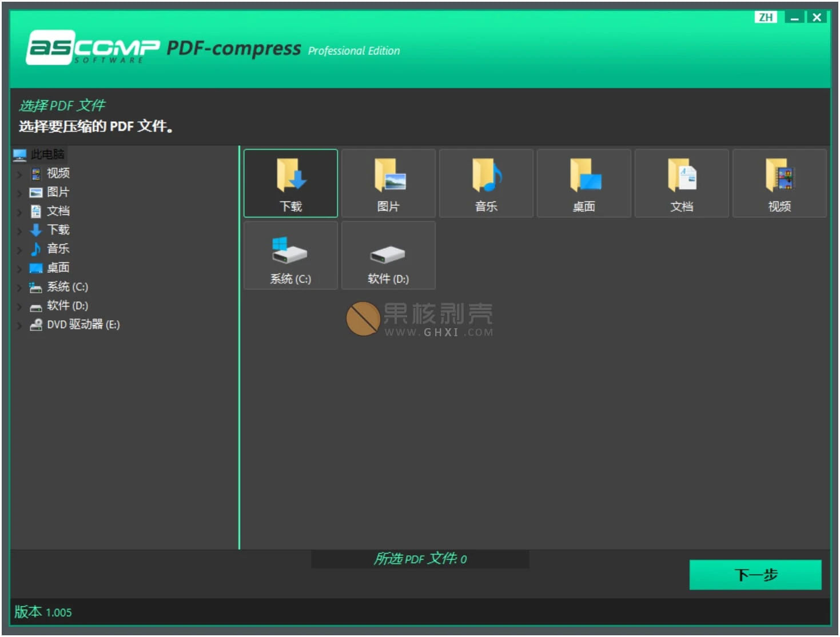Screen dimensions: 840x637
Task: Open the 软件 (D:) drive icon
Action: (388, 254)
